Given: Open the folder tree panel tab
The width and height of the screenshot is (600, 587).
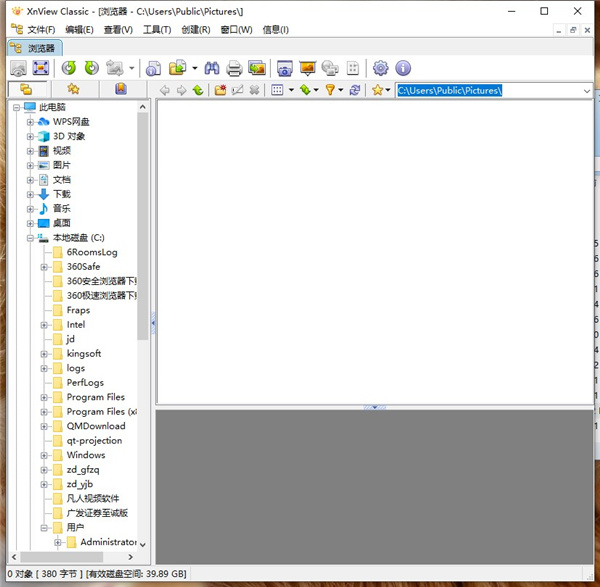Looking at the screenshot, I should coord(26,89).
